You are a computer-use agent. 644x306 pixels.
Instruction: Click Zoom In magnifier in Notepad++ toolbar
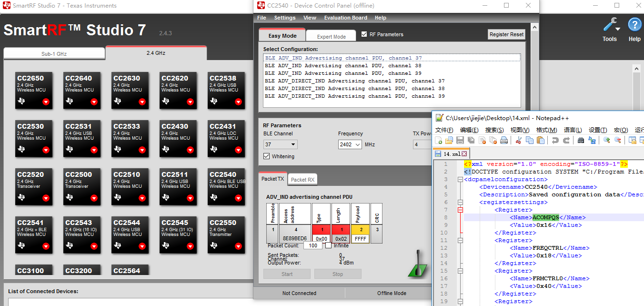tap(607, 140)
